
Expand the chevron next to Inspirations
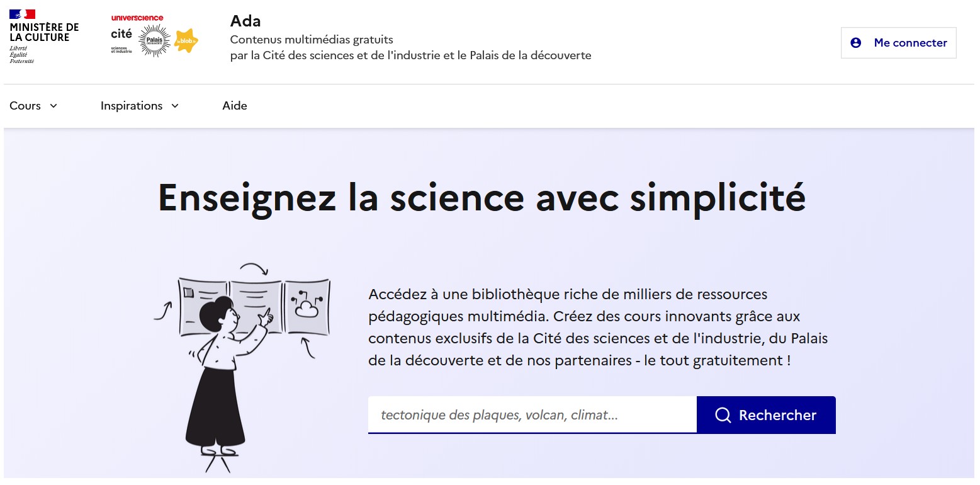pos(175,106)
